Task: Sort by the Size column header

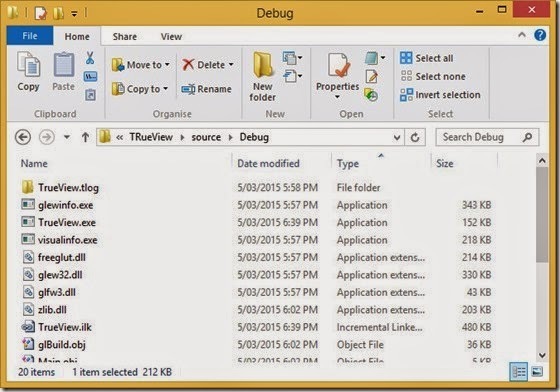Action: (464, 164)
